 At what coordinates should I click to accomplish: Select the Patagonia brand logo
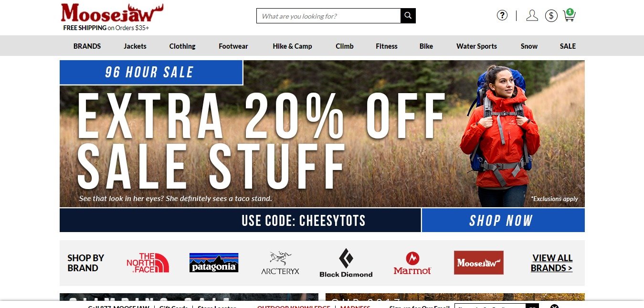(x=214, y=263)
